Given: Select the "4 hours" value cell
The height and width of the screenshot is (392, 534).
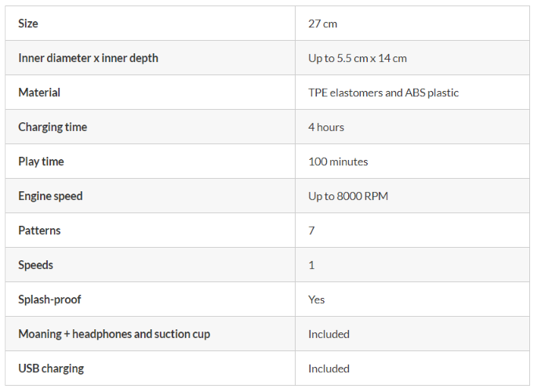Looking at the screenshot, I should [326, 127].
